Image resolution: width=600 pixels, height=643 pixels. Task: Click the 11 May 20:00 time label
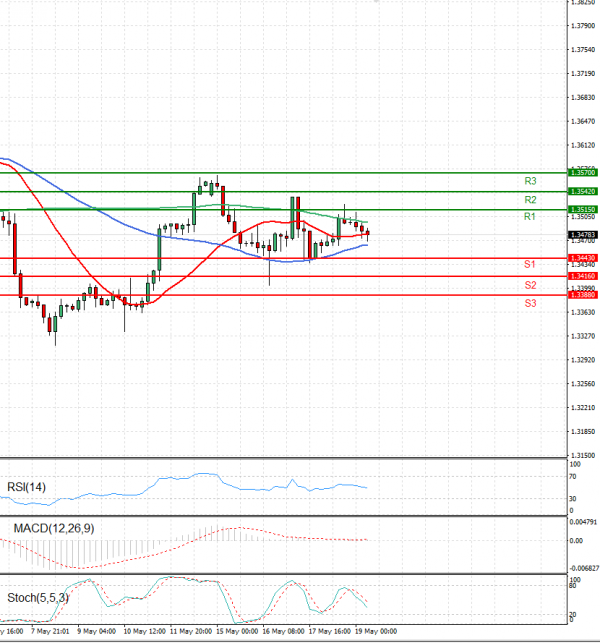(191, 631)
